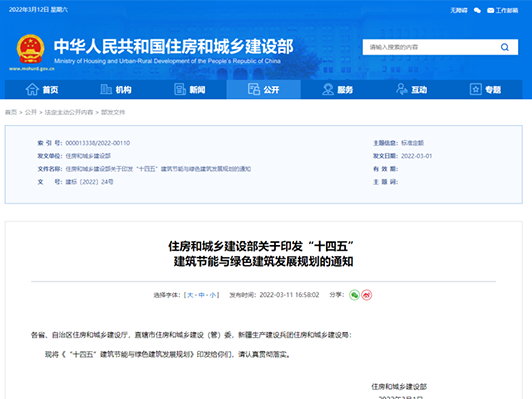
Task: Click 公开 in the breadcrumb
Action: tap(31, 112)
